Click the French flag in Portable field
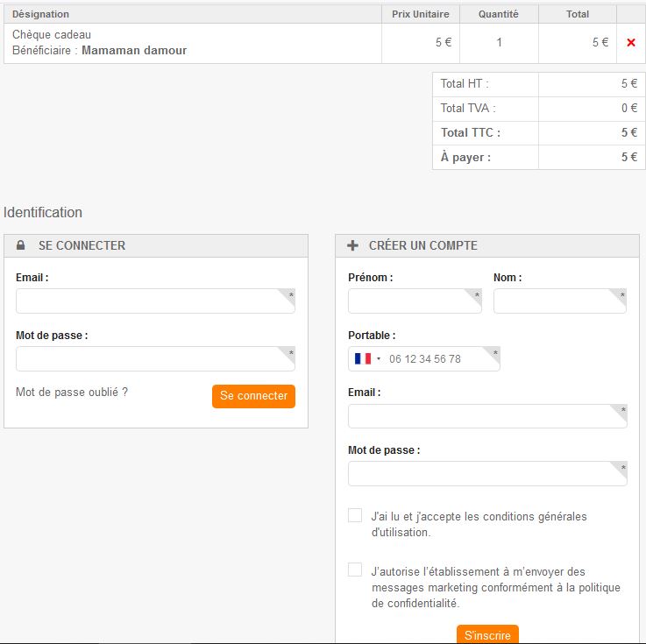Image resolution: width=646 pixels, height=644 pixels. click(363, 359)
